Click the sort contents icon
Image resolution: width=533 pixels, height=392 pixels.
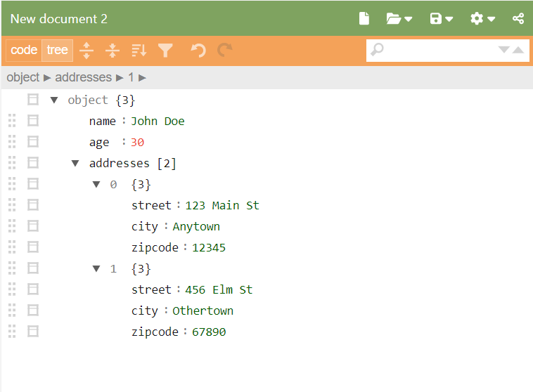click(x=139, y=51)
